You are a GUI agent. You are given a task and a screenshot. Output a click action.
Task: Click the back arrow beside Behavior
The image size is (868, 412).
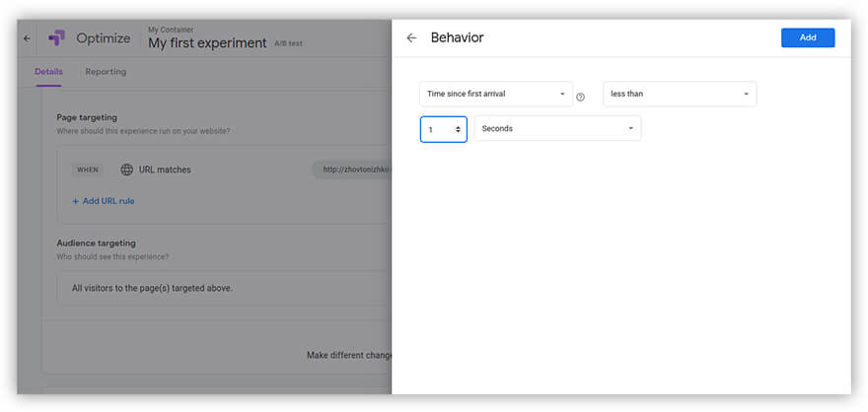(411, 38)
